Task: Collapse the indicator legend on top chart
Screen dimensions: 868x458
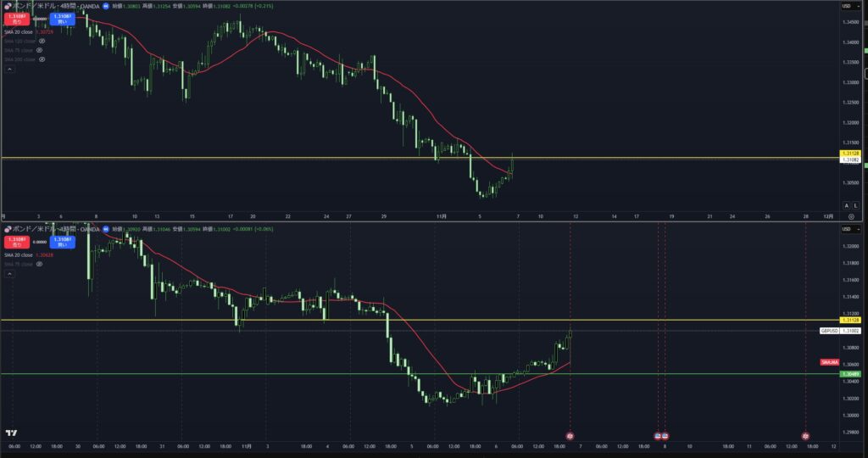Action: 9,70
